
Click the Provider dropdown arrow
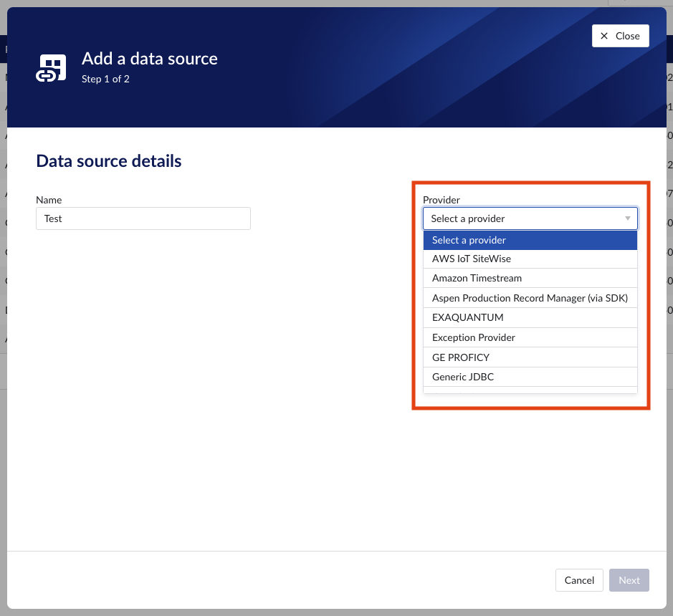point(627,218)
